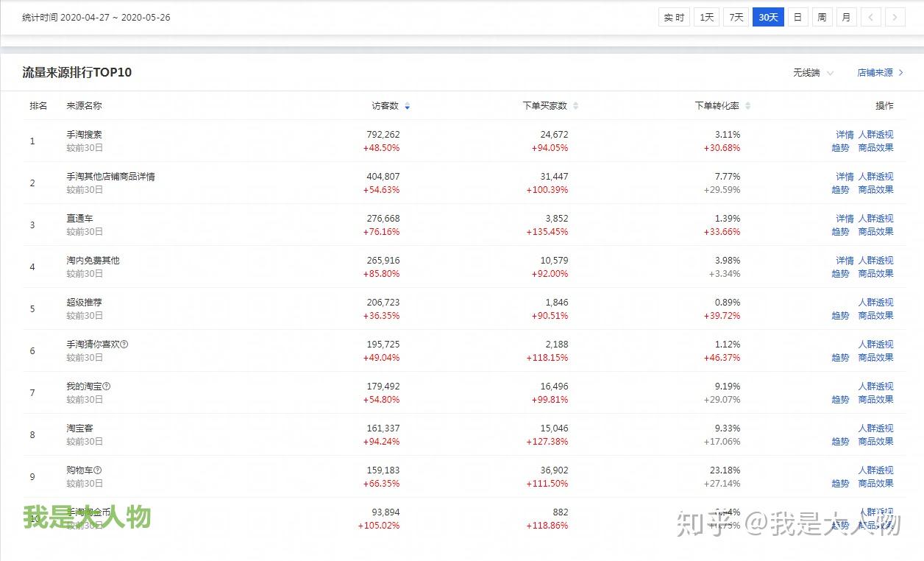924x561 pixels.
Task: Open 商品效果 for 手淘其他店铺商品详情
Action: pyautogui.click(x=875, y=190)
